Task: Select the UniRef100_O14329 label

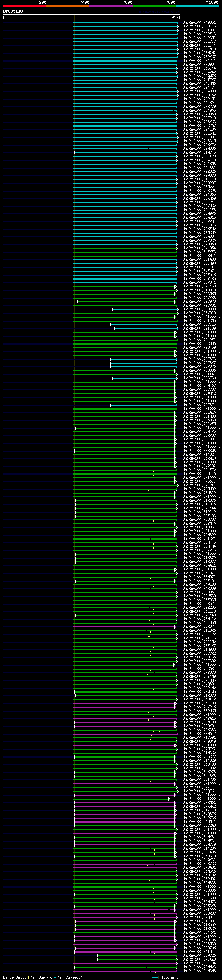Action: click(x=199, y=761)
